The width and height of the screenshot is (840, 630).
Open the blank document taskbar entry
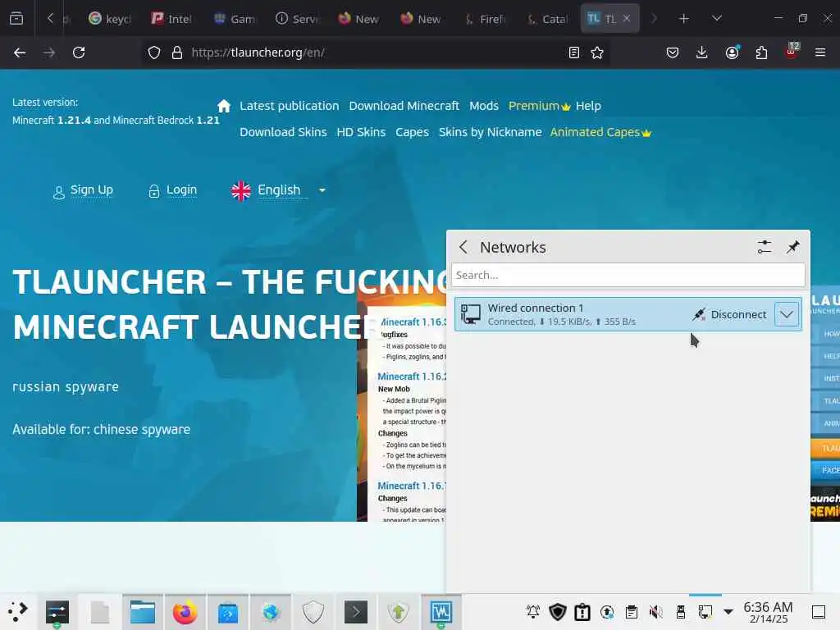(x=100, y=611)
